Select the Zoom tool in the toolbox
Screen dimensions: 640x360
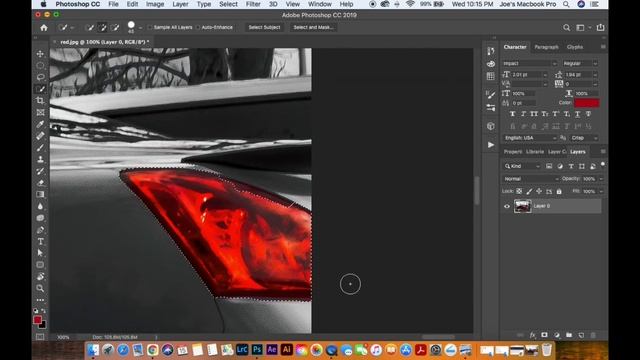(x=40, y=288)
